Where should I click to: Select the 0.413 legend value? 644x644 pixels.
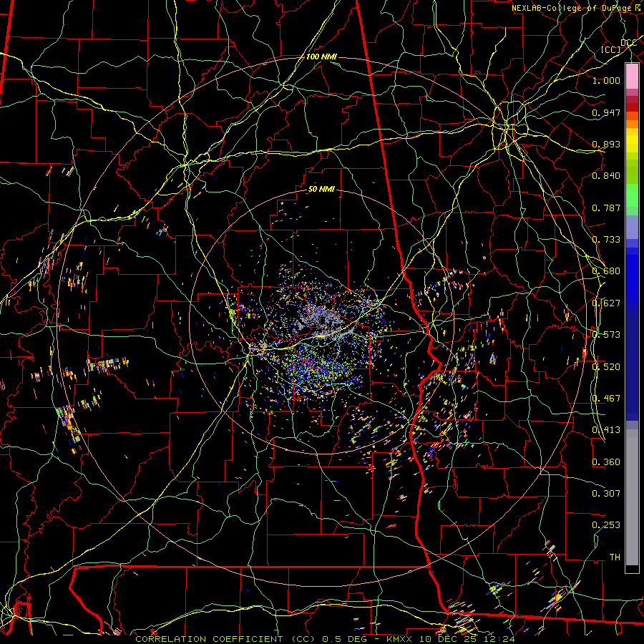(x=606, y=430)
